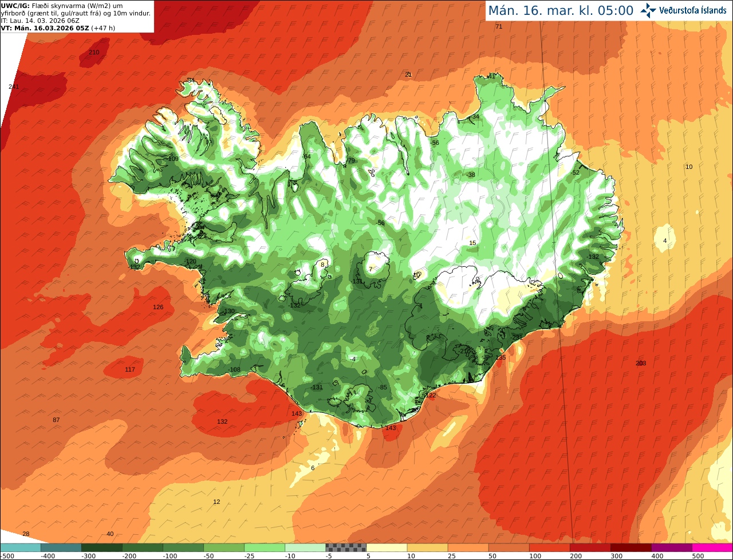The height and width of the screenshot is (560, 733).
Task: Select the dark green swatch between -300 and -200
Action: pos(101,547)
